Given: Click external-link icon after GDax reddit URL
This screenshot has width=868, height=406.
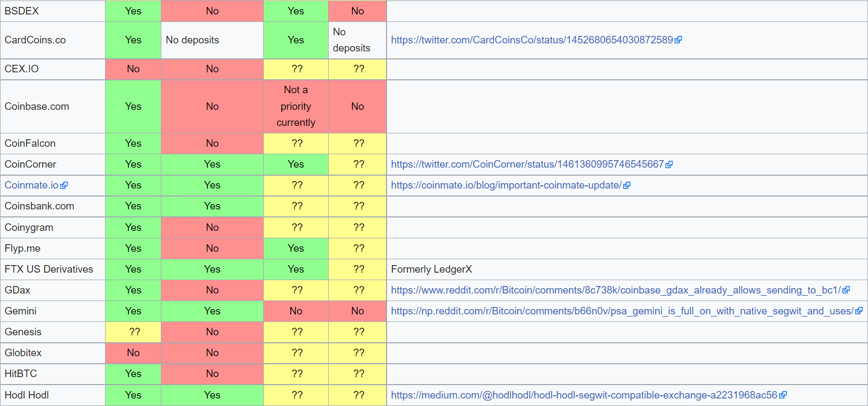Looking at the screenshot, I should click(x=846, y=290).
